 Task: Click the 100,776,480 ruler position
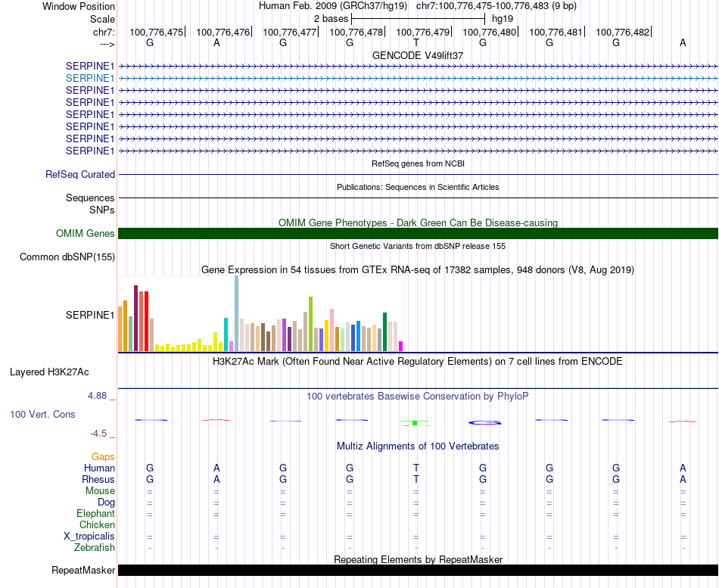[x=489, y=32]
